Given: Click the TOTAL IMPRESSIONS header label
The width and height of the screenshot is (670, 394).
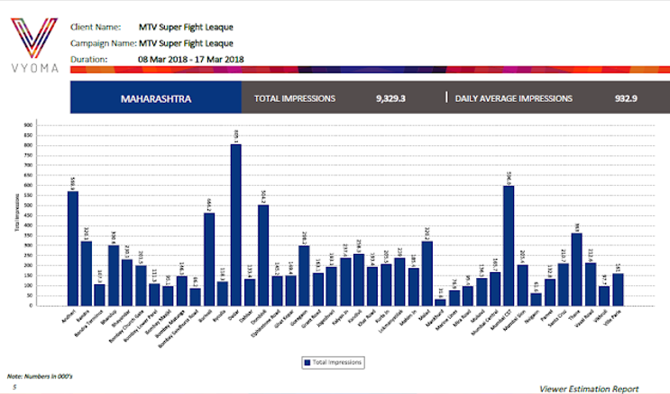Looking at the screenshot, I should click(295, 99).
